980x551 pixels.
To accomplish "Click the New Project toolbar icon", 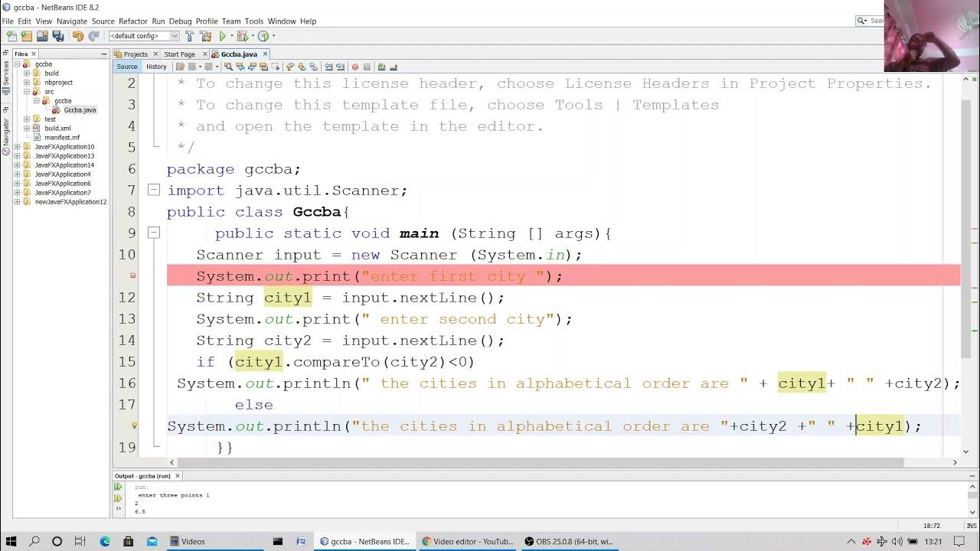I will tap(27, 36).
